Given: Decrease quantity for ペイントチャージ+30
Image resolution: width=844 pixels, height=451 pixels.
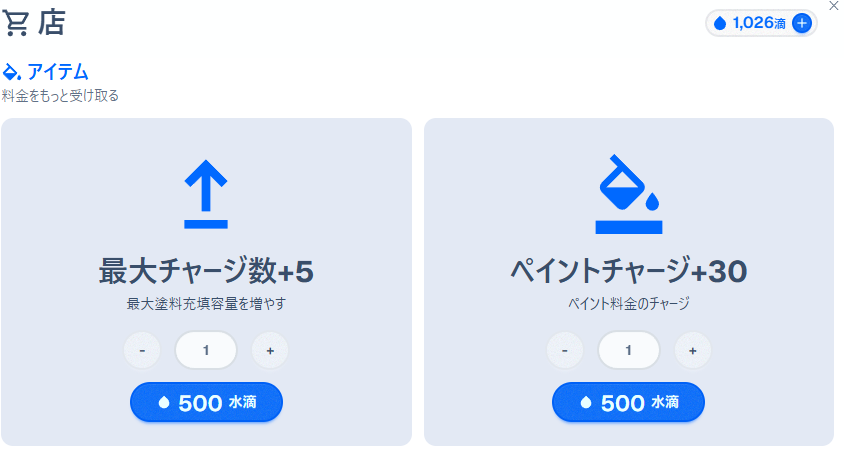Looking at the screenshot, I should click(565, 350).
